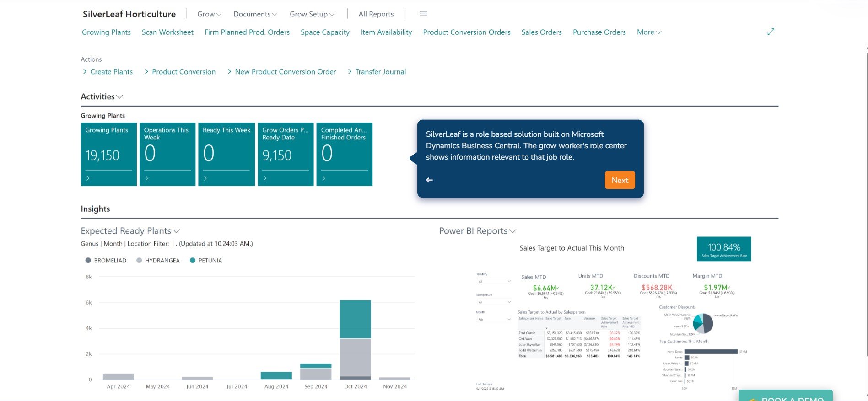
Task: Click the Apr 2024 Hydrangea bar
Action: click(x=119, y=376)
